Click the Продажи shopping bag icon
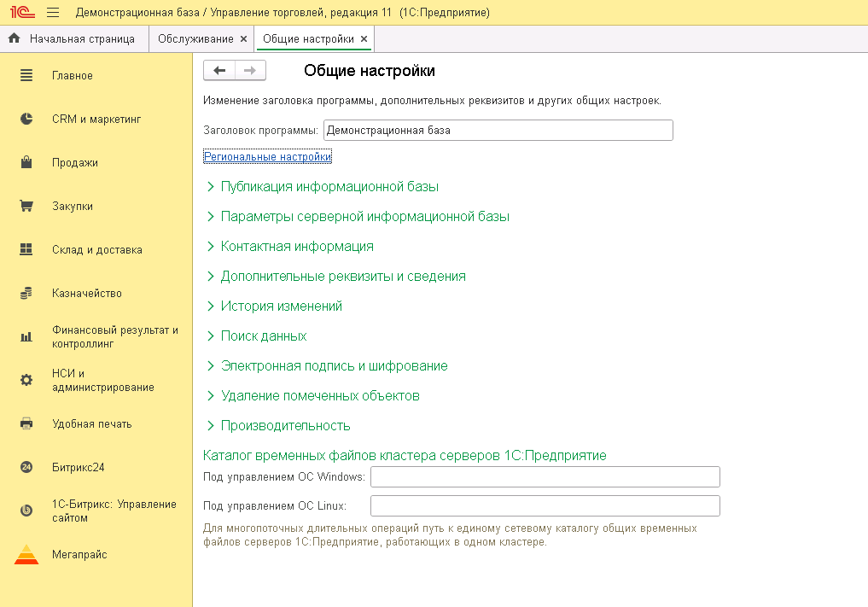868x607 pixels. pyautogui.click(x=26, y=163)
